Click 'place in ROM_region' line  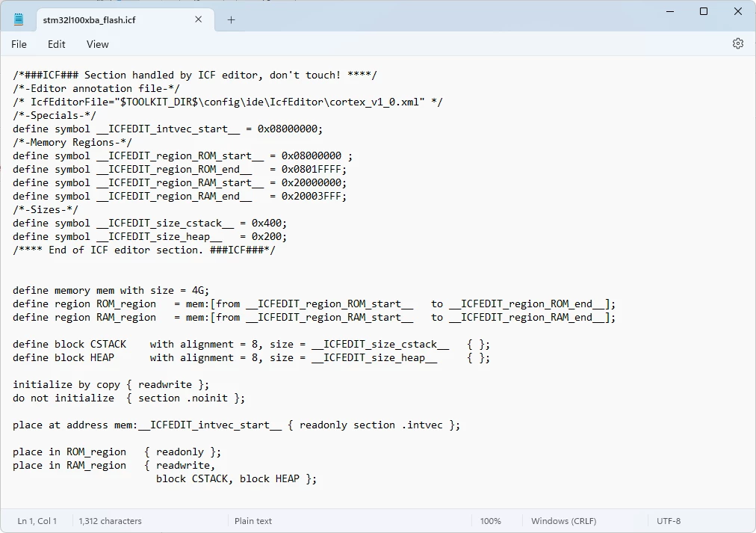coord(117,452)
